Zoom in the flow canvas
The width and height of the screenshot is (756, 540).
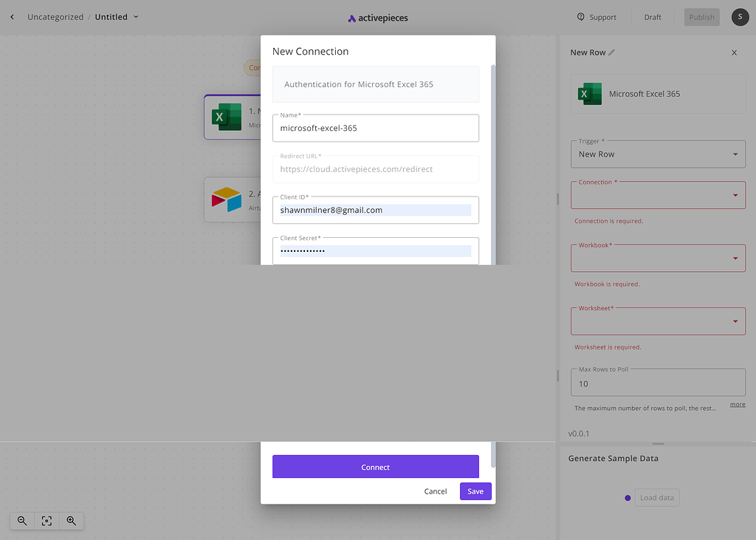pos(72,521)
